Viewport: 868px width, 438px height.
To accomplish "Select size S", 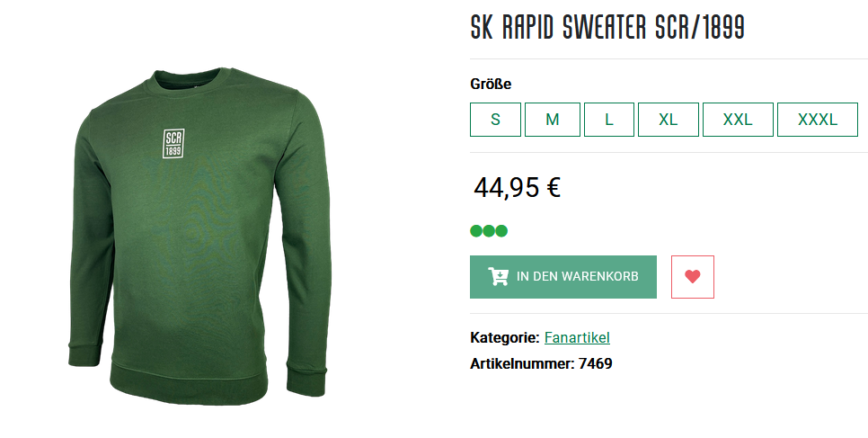I will pos(495,120).
